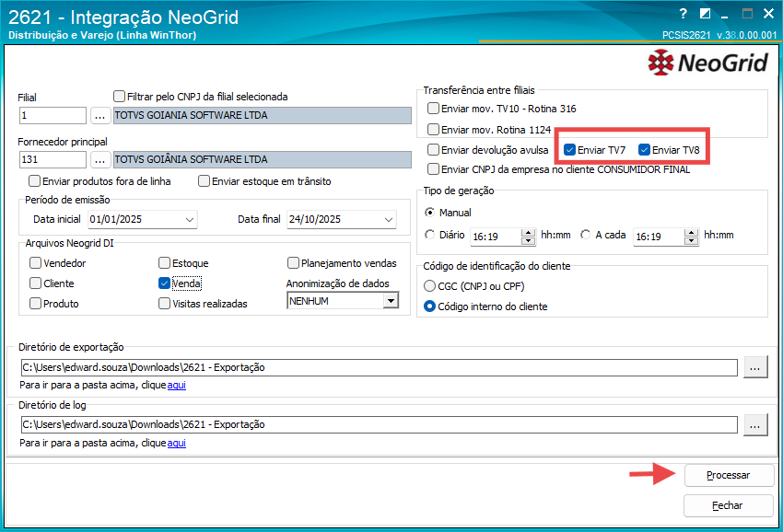Open export folder via first 'aqui' link

177,386
